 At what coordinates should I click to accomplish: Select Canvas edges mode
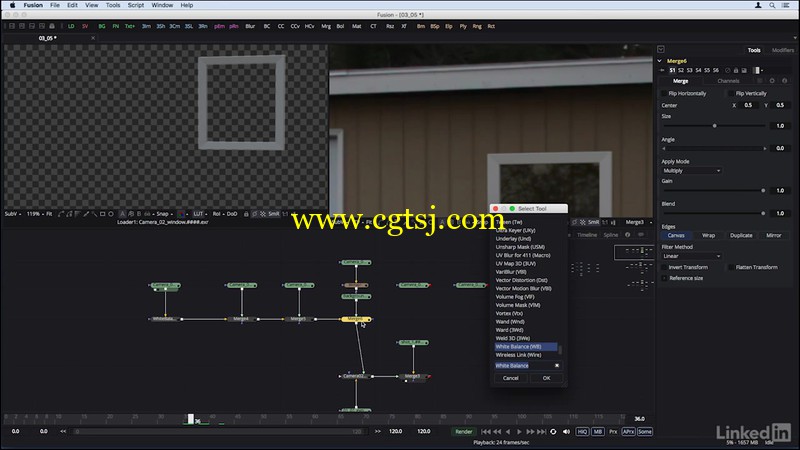click(x=676, y=235)
